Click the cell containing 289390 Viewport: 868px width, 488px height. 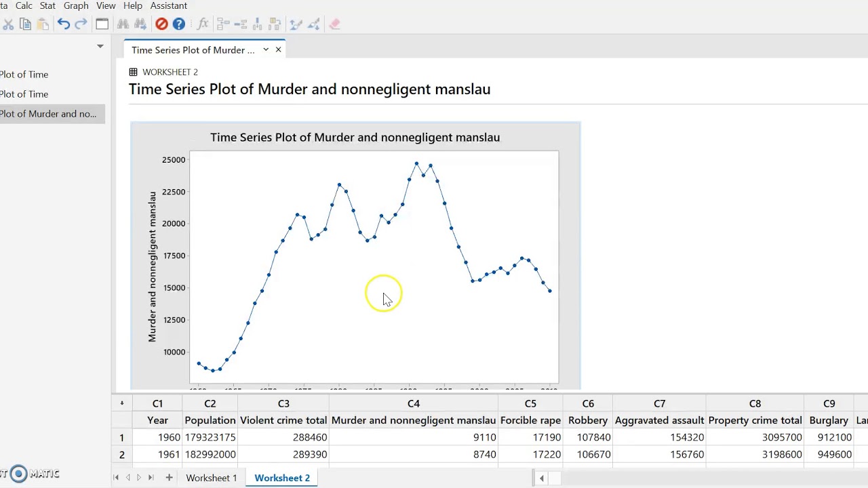(283, 454)
